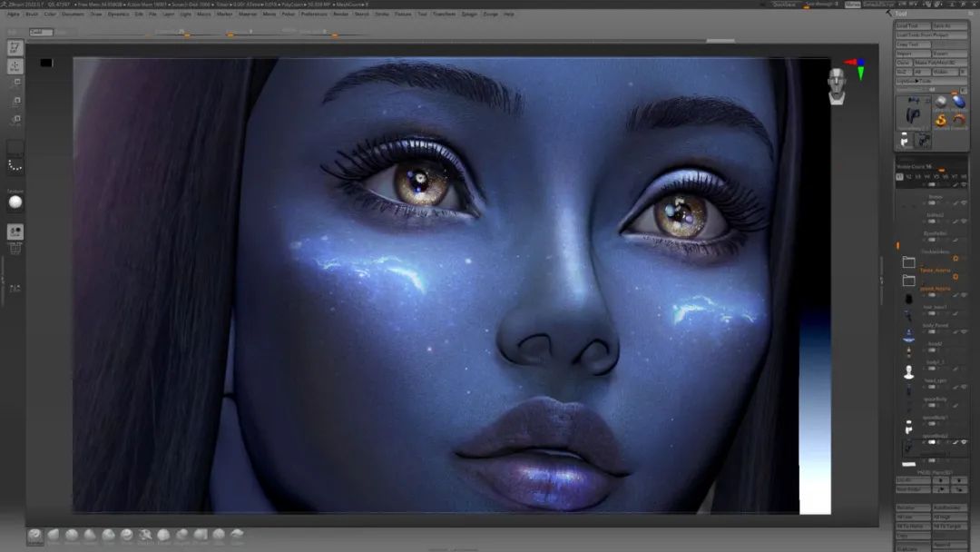Image resolution: width=980 pixels, height=552 pixels.
Task: Expand the Tanda_Avarna folder
Action: [x=908, y=280]
